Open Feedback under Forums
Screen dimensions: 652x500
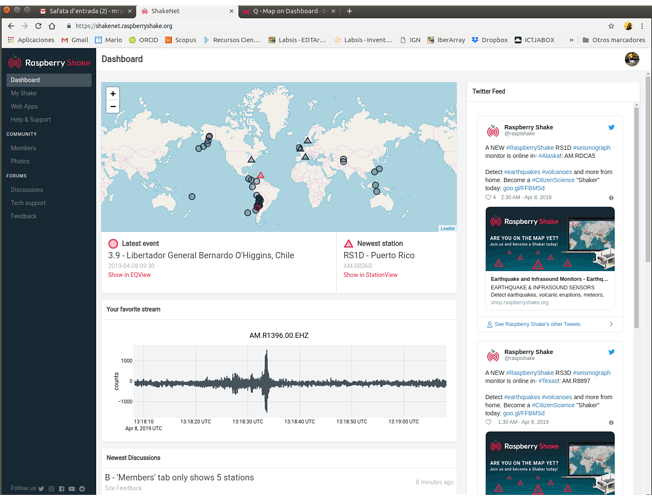[24, 216]
